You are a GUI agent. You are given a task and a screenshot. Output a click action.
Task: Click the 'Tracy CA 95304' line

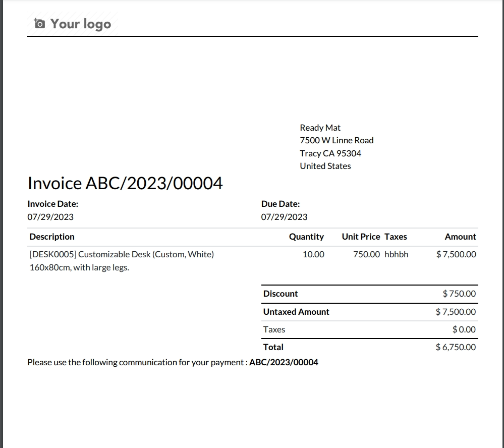pos(330,153)
